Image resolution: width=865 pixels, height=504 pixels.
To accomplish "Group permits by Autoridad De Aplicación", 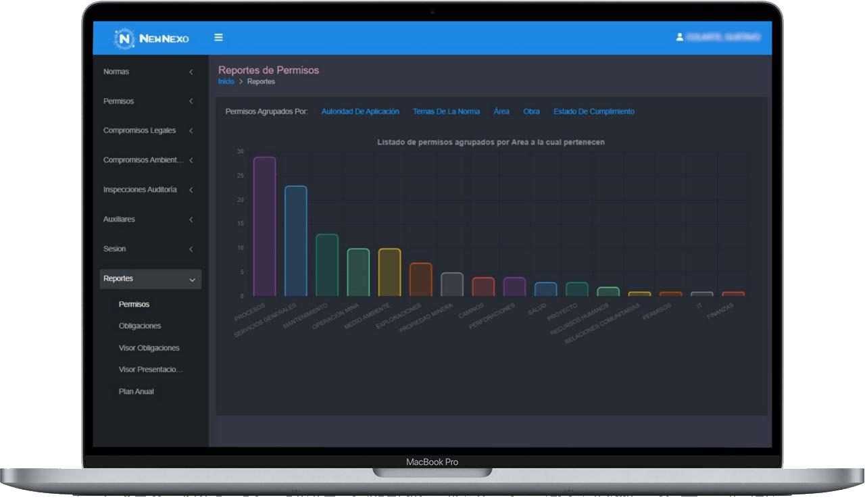I will pos(360,111).
